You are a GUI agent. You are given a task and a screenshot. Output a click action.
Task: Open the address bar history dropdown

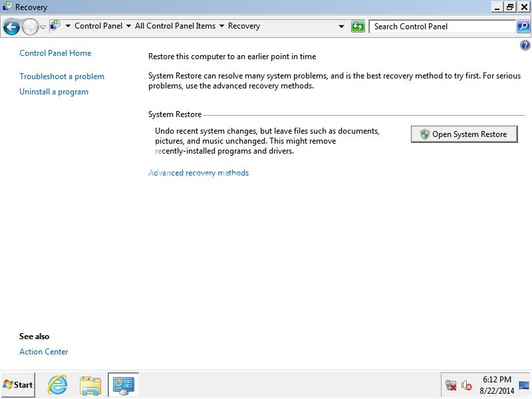click(342, 26)
